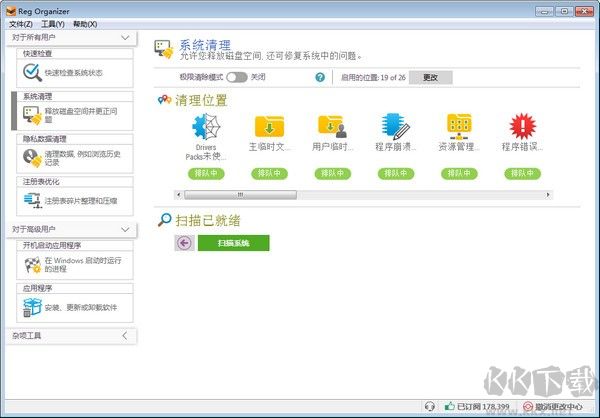This screenshot has width=600, height=418.
Task: Click the green 扫描系统 button
Action: 233,243
